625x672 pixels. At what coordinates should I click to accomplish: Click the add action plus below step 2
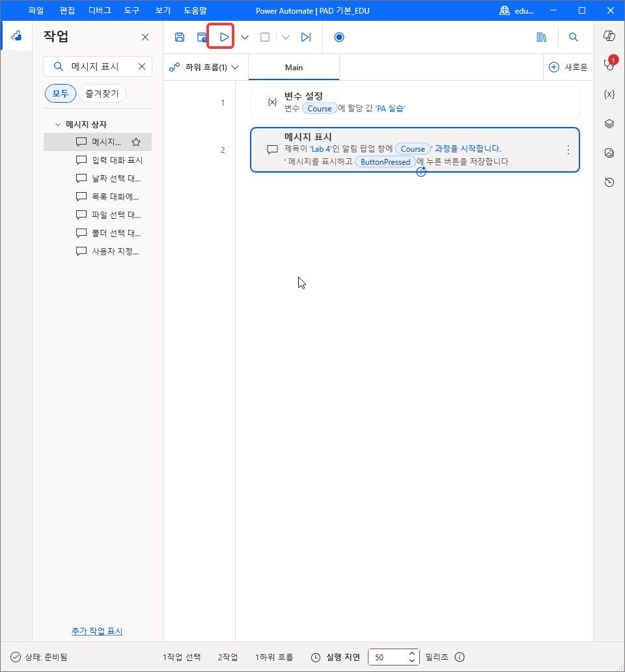(421, 171)
